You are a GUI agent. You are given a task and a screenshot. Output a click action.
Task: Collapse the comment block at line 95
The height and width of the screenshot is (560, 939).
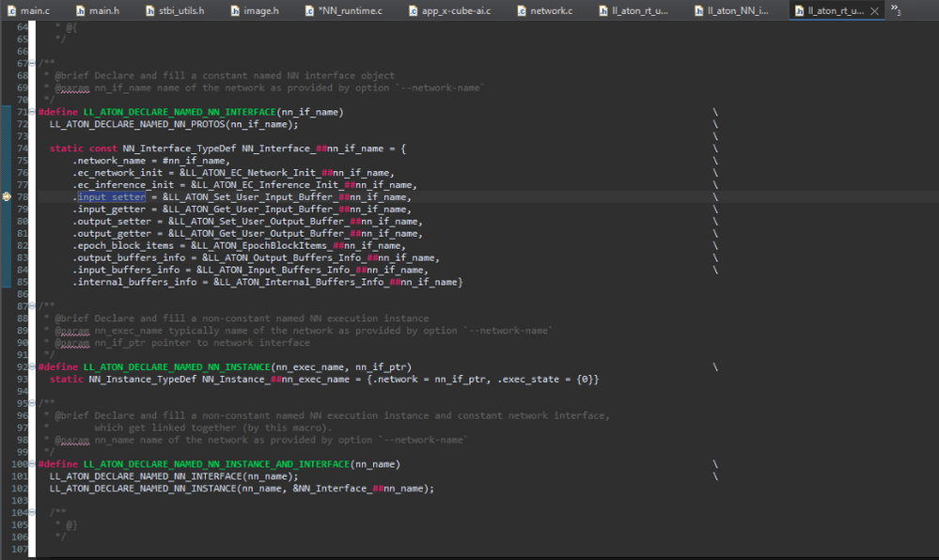[32, 403]
